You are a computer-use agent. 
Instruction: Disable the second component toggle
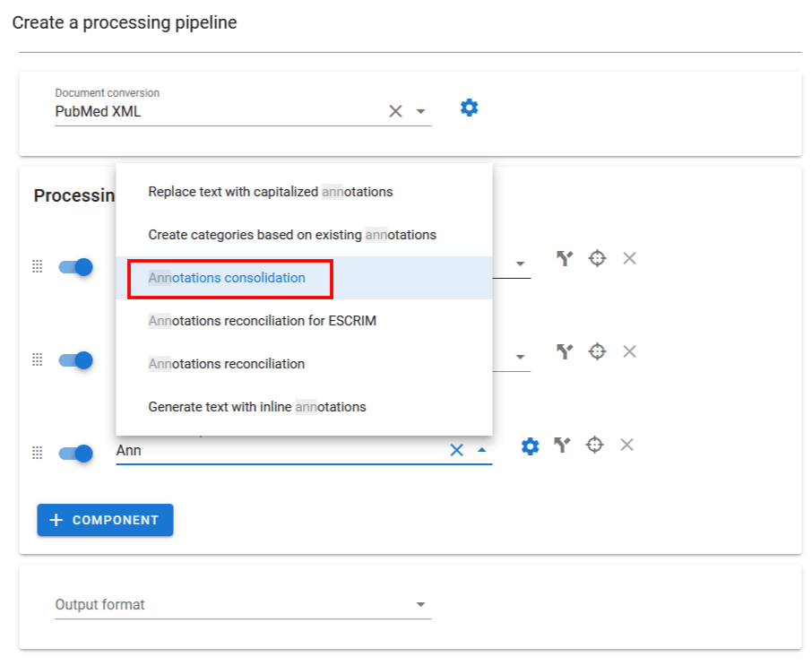76,360
